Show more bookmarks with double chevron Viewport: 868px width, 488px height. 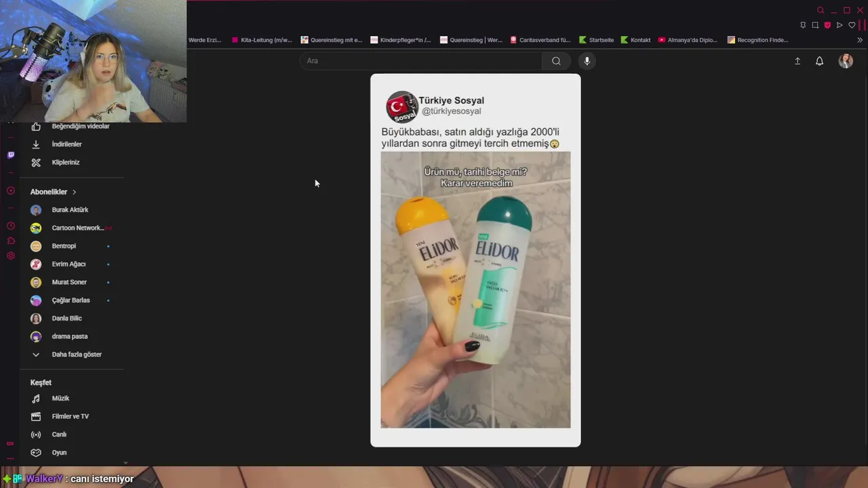click(860, 40)
